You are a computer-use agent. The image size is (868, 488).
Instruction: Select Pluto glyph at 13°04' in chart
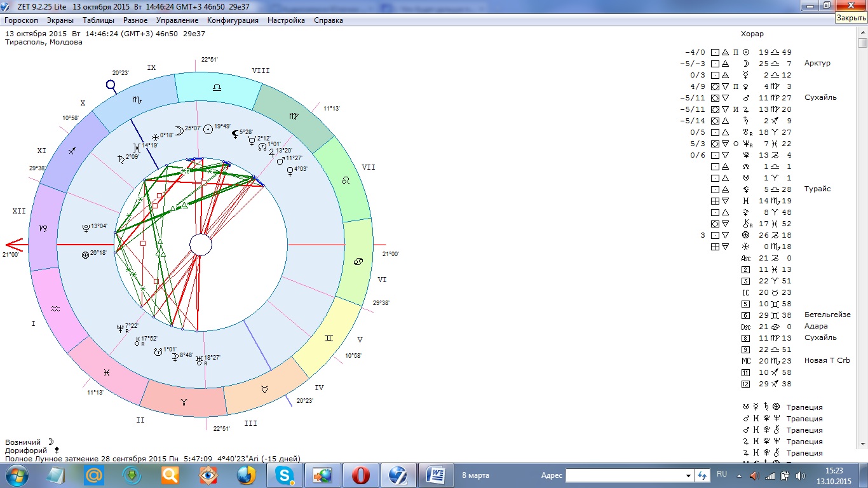(x=86, y=227)
